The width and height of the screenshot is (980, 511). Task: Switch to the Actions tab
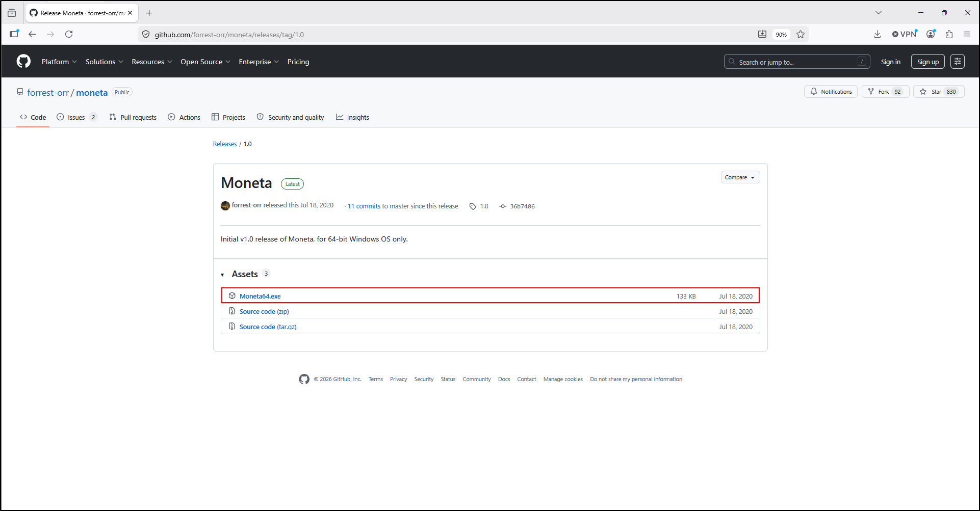click(x=184, y=117)
